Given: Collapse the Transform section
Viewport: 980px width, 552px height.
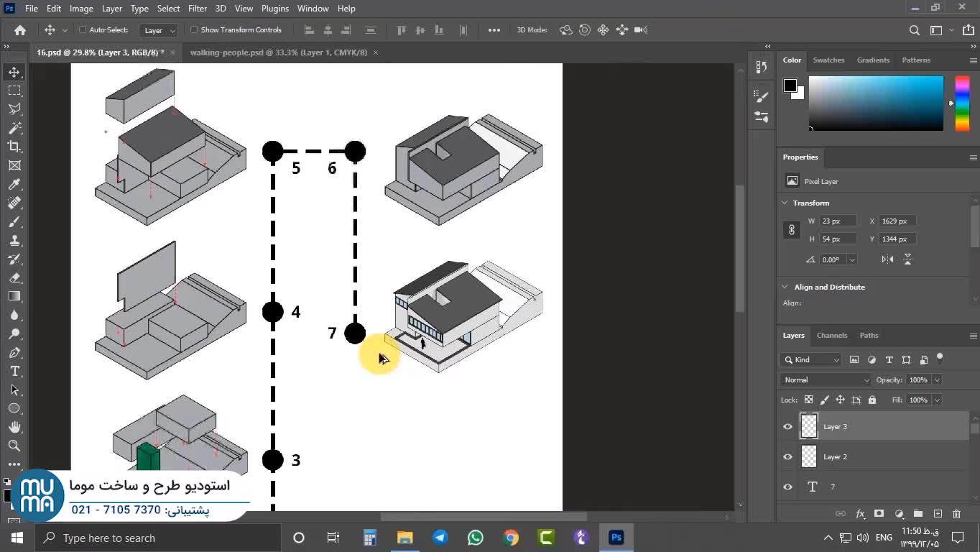Looking at the screenshot, I should click(785, 203).
